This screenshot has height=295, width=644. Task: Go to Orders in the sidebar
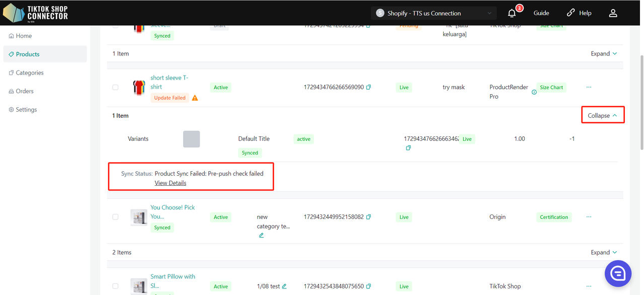pyautogui.click(x=24, y=91)
